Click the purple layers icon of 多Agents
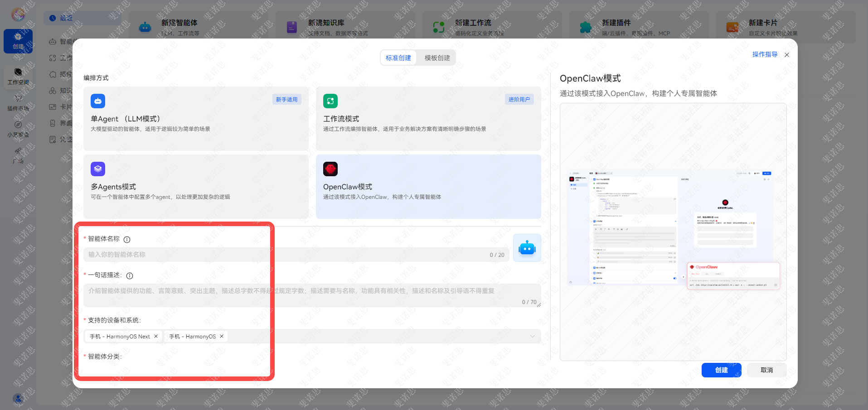Screen dimensions: 868x410 [x=98, y=169]
